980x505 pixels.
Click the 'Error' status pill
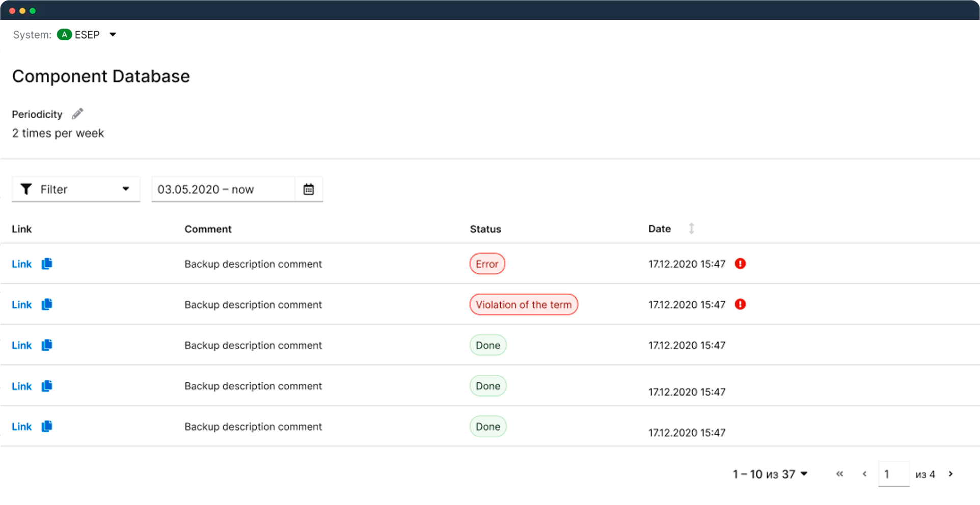[487, 264]
